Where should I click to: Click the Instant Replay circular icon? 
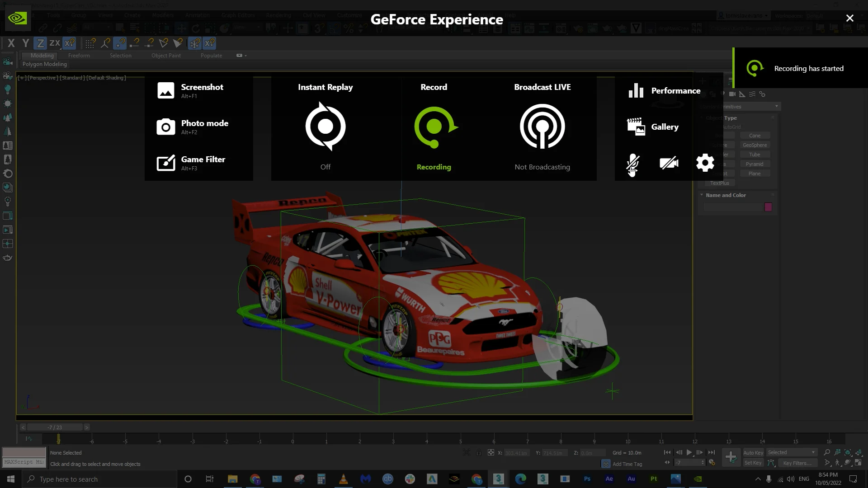(x=325, y=127)
